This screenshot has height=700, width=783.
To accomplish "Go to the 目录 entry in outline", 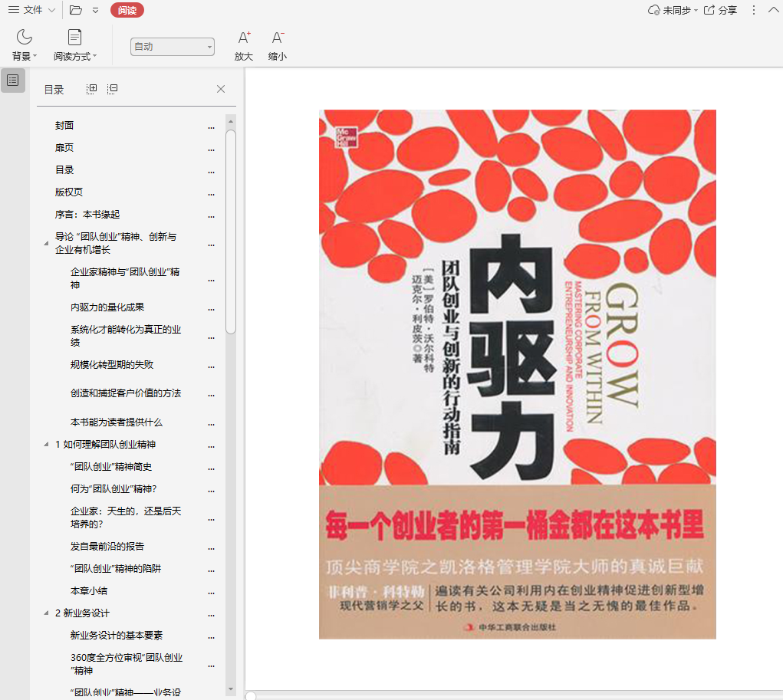I will click(64, 169).
